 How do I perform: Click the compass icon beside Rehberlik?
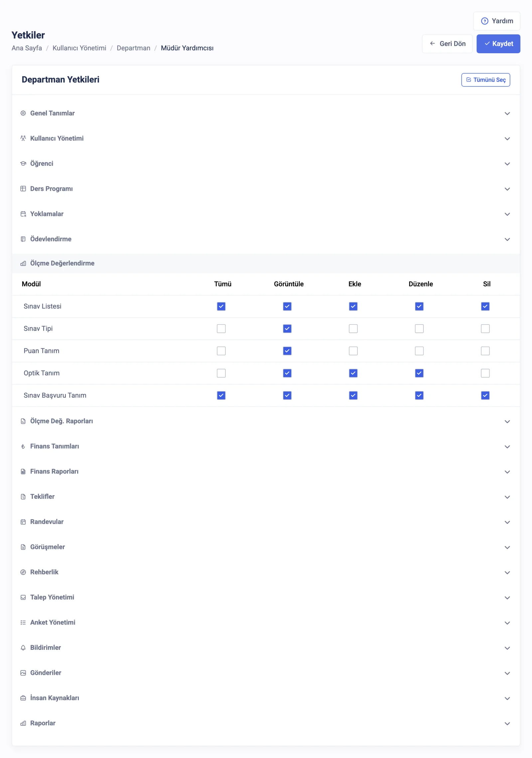(23, 572)
